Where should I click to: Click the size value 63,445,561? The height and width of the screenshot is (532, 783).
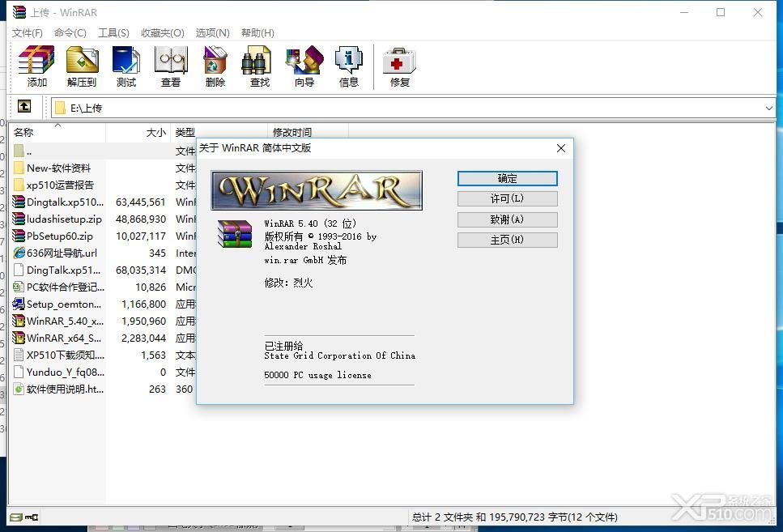pyautogui.click(x=141, y=202)
